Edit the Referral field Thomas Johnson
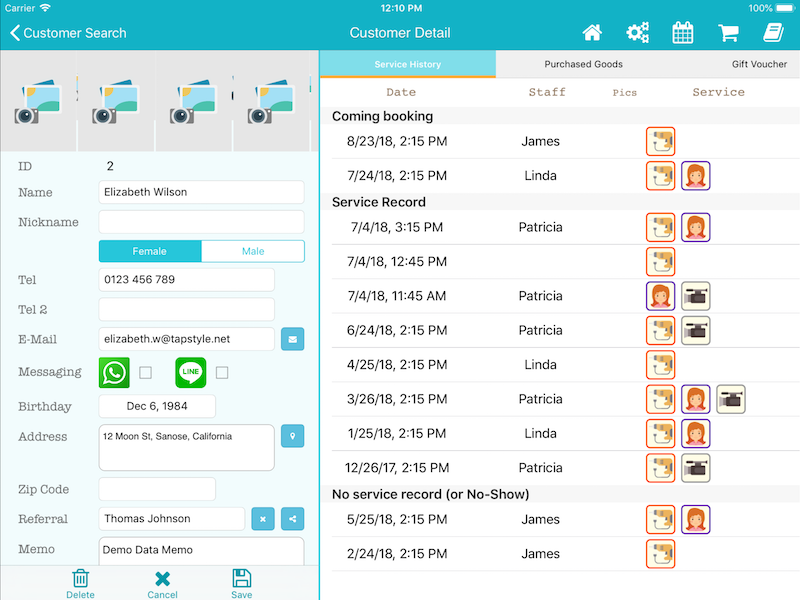 tap(172, 519)
